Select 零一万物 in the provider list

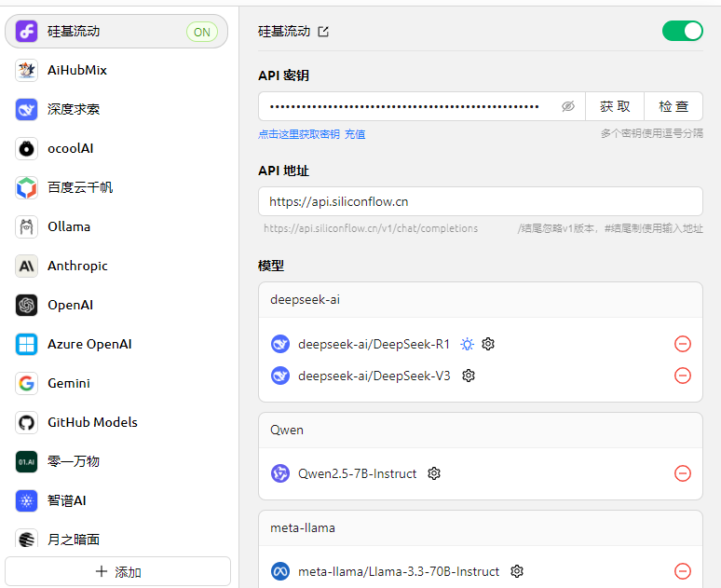(x=116, y=461)
